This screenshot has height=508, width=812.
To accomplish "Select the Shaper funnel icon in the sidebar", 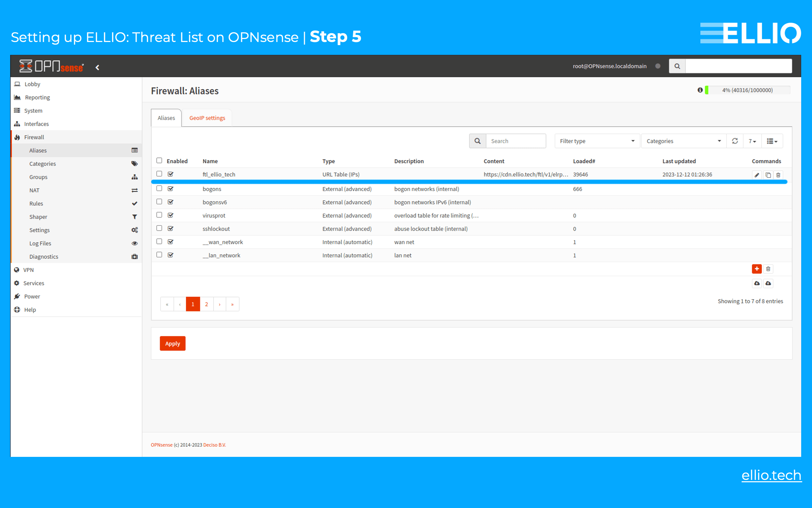I will pyautogui.click(x=135, y=217).
